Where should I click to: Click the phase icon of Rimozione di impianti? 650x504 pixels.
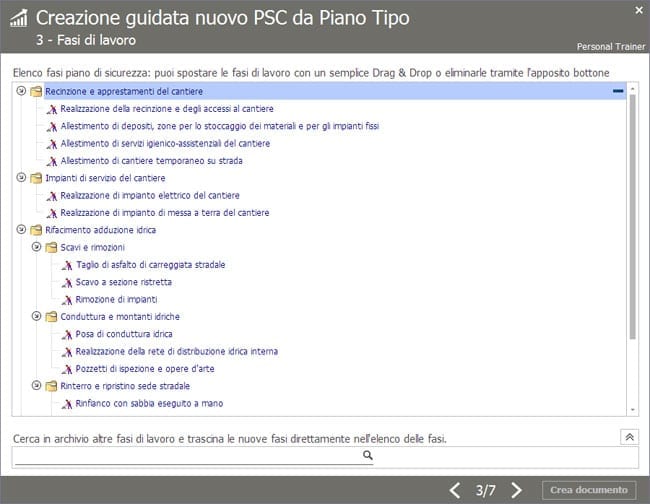pyautogui.click(x=67, y=300)
